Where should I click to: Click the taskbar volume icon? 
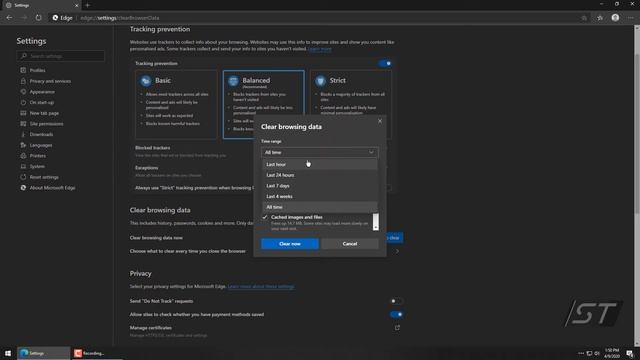pos(597,353)
